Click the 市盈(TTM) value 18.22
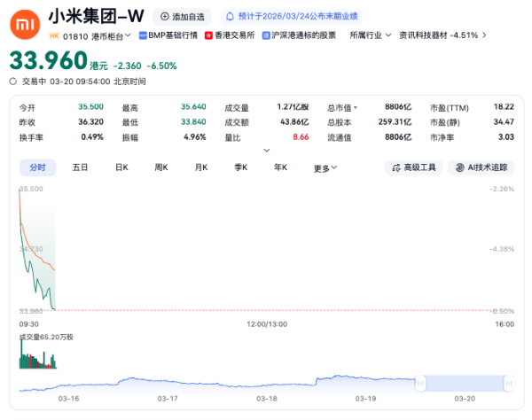Screen dimensions: 532x420 (504, 107)
